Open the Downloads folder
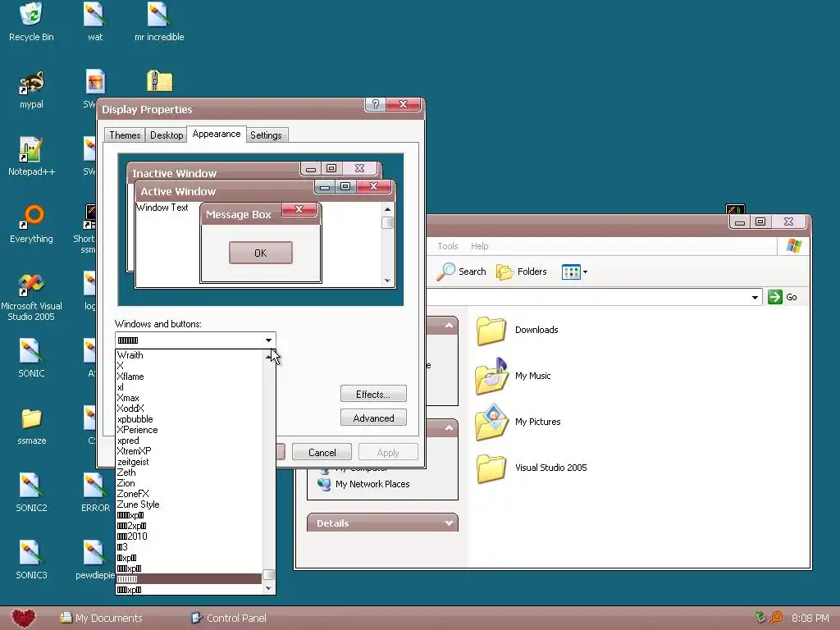This screenshot has height=630, width=840. pyautogui.click(x=518, y=330)
